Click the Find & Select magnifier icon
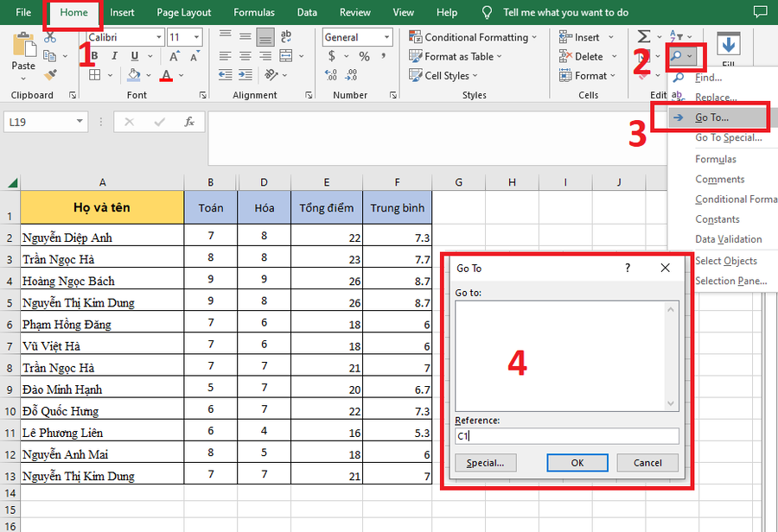Viewport: 778px width, 532px height. tap(676, 56)
